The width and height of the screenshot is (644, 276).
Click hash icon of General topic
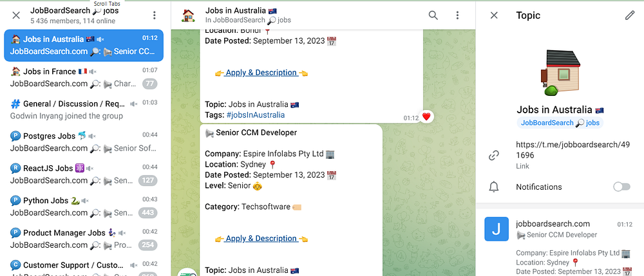click(15, 104)
